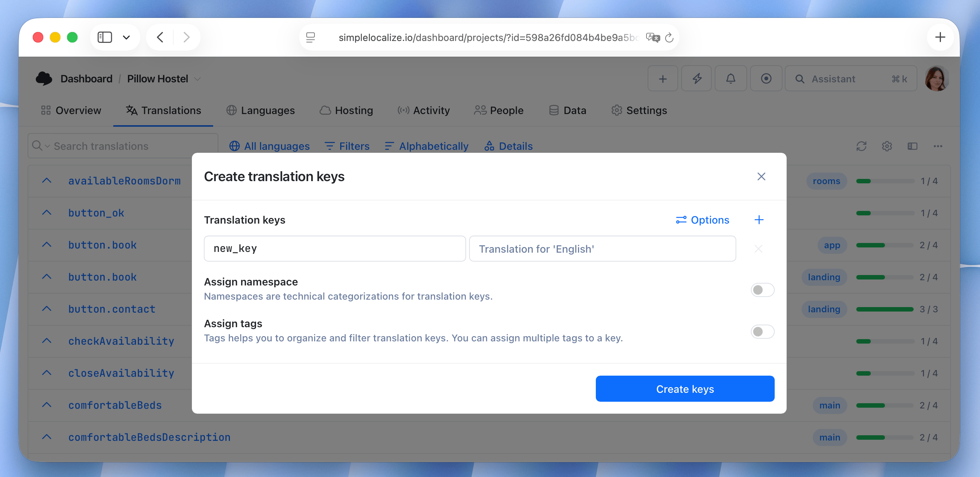
Task: Switch to the Overview tab
Action: [x=71, y=110]
